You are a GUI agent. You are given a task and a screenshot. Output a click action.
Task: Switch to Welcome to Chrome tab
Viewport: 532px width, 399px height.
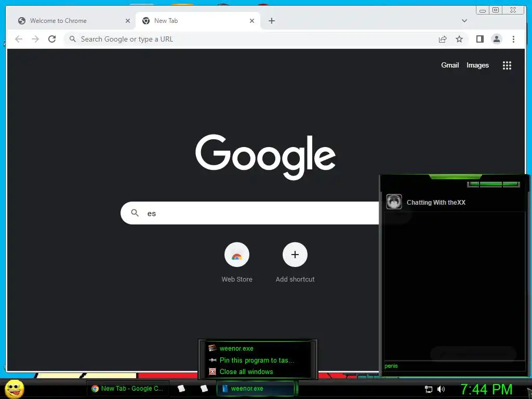pyautogui.click(x=71, y=21)
